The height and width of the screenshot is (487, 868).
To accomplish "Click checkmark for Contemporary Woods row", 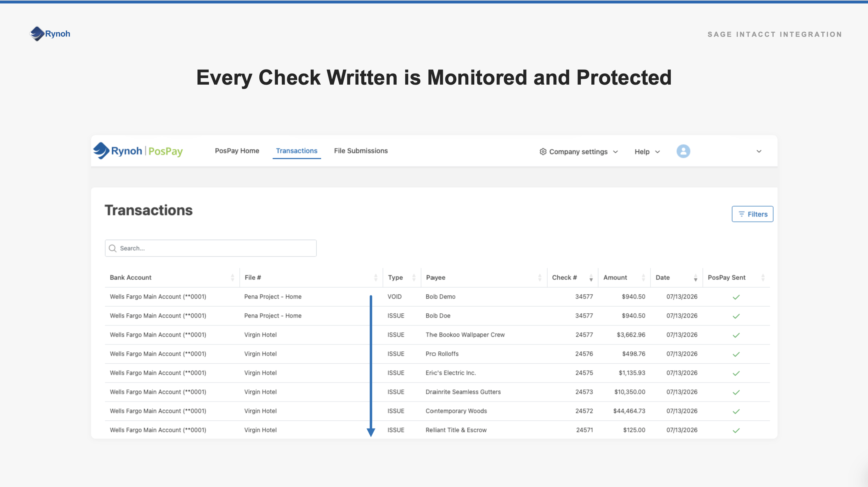I will (736, 411).
